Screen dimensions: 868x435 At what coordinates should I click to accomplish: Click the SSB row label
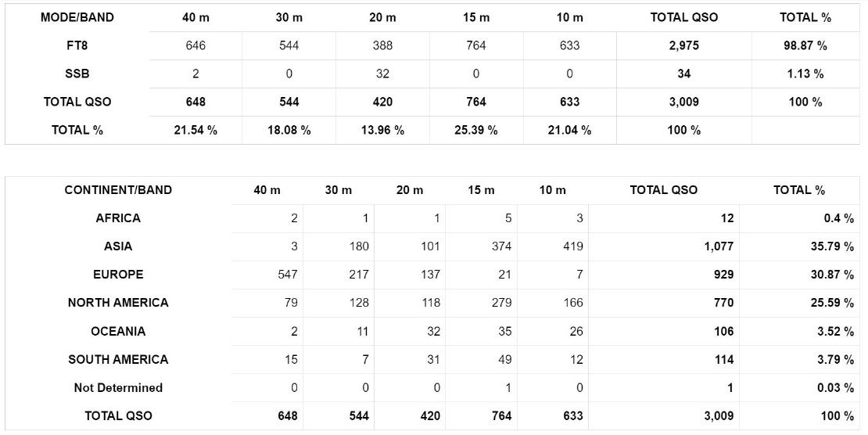(x=77, y=74)
